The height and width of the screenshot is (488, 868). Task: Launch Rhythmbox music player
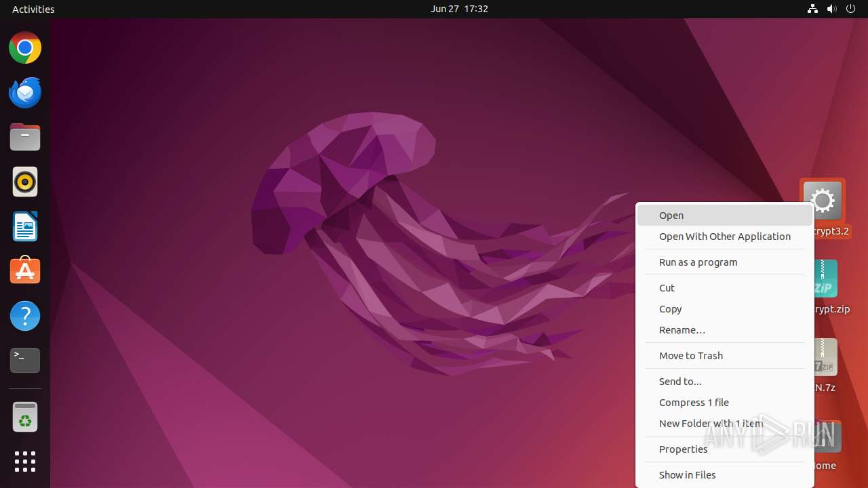pos(25,182)
